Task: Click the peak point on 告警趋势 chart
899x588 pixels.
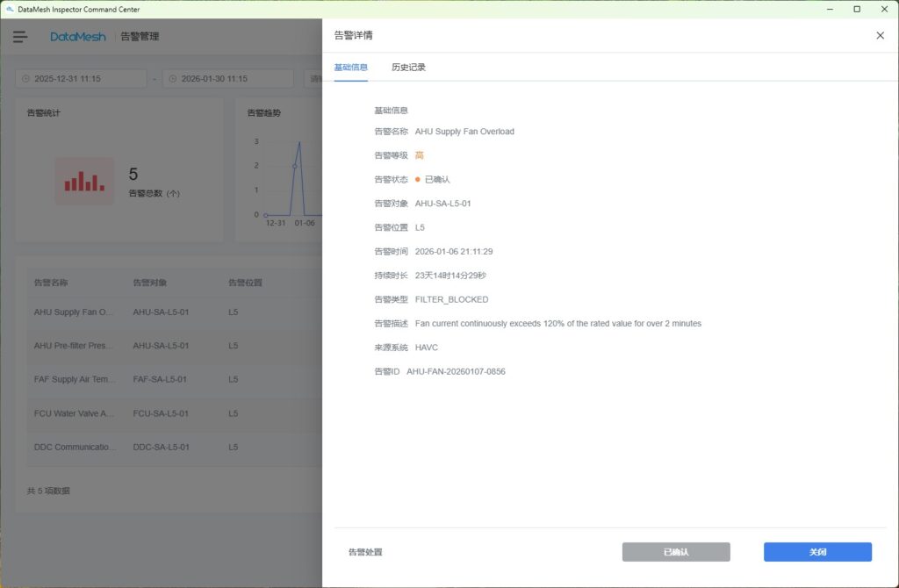Action: coord(299,142)
